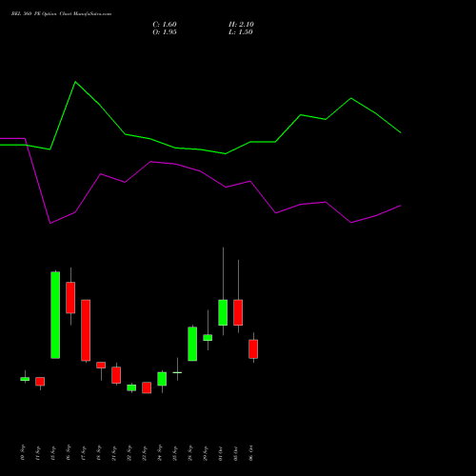Click the green indicator line's highest peak

(x=75, y=82)
